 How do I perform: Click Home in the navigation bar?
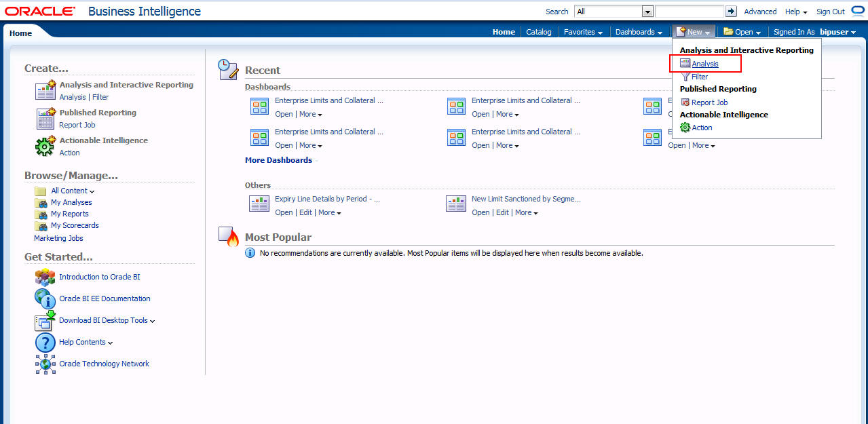tap(504, 32)
